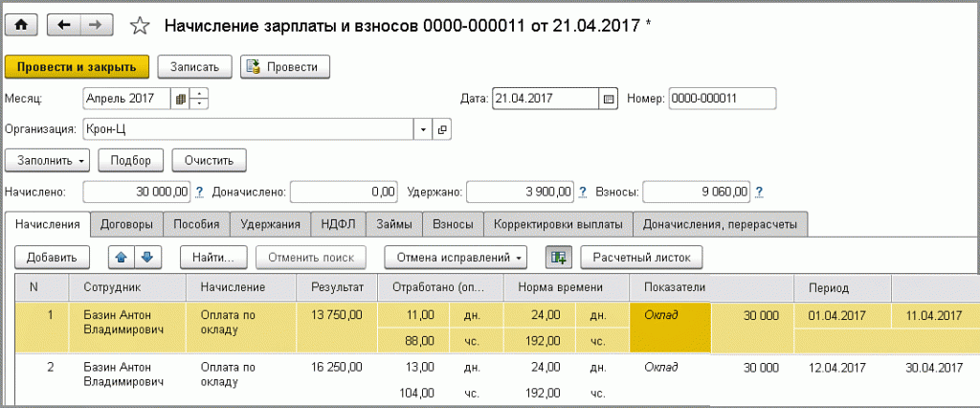Open month selection icon next to Апрель 2017
The height and width of the screenshot is (408, 980).
point(179,99)
